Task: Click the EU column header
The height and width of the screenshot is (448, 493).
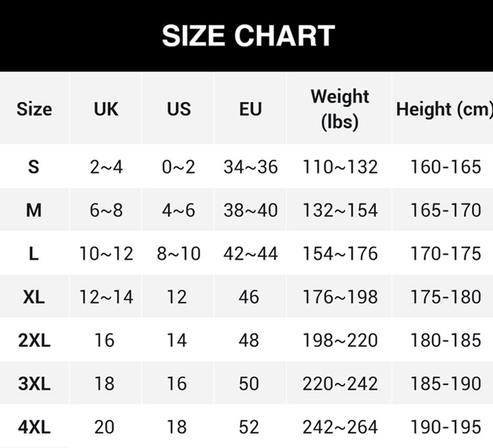Action: pos(250,108)
